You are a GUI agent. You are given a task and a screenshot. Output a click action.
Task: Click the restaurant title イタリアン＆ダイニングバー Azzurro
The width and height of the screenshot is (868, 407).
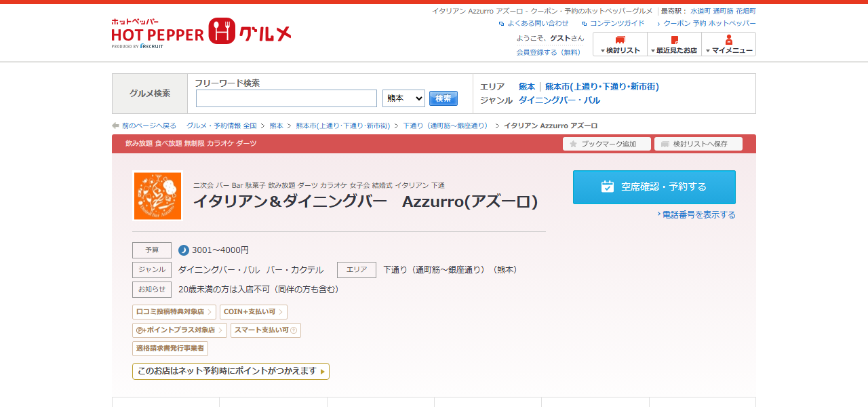[x=366, y=201]
